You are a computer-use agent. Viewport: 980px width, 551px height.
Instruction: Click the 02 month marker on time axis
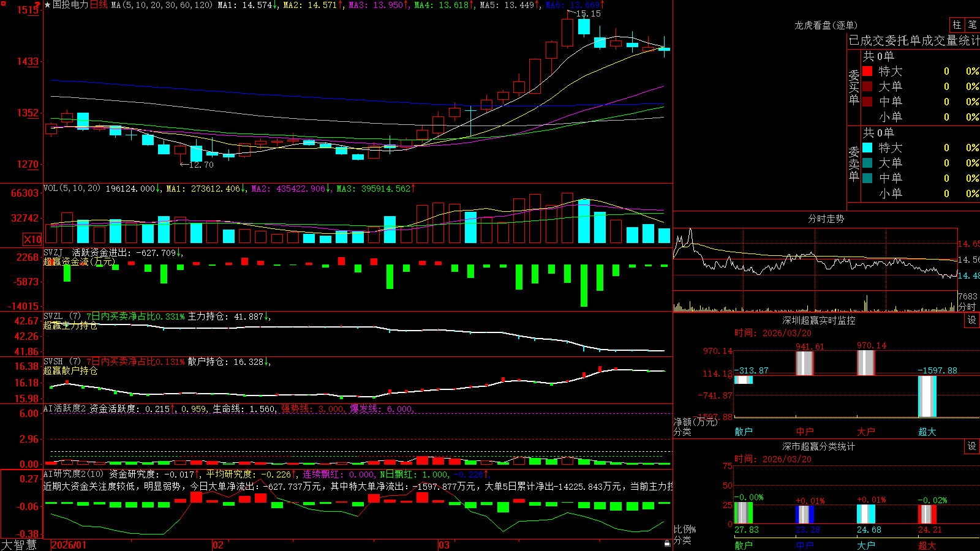pos(218,545)
